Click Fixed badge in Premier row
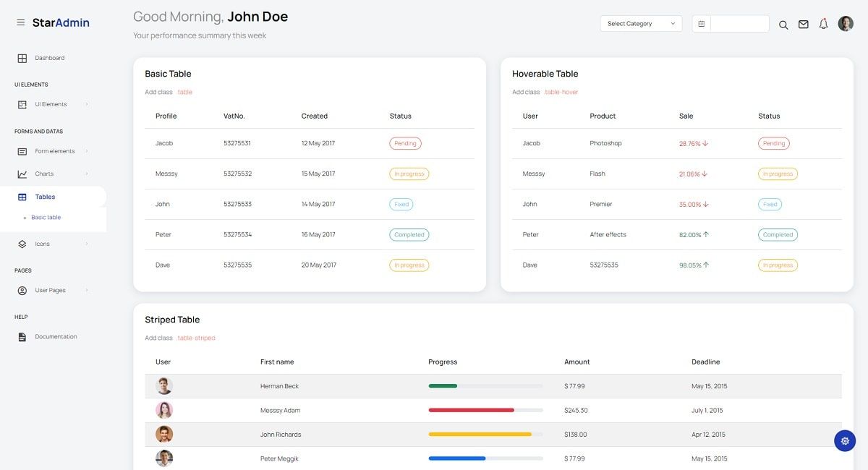The height and width of the screenshot is (470, 868). [x=770, y=204]
